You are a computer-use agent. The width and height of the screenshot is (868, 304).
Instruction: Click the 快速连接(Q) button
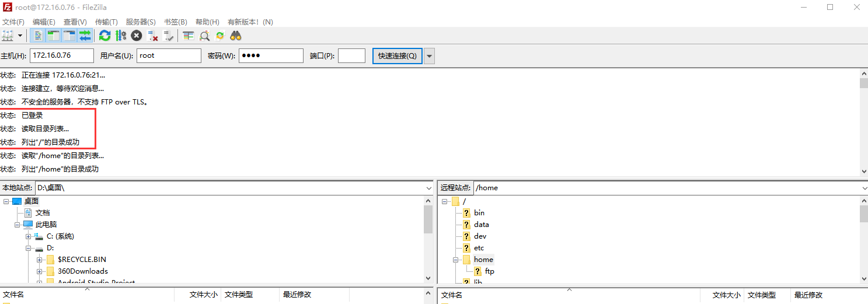pos(397,56)
